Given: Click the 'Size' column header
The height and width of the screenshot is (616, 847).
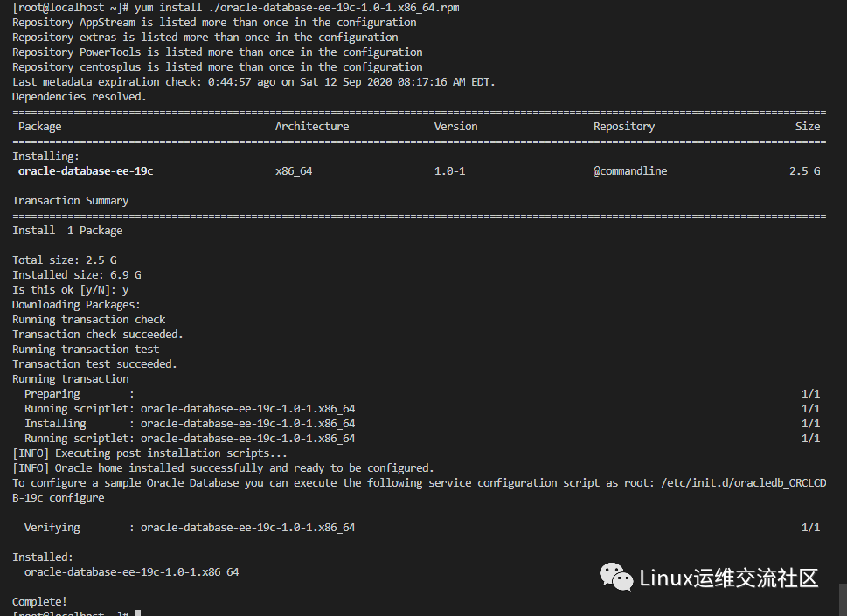Looking at the screenshot, I should point(808,127).
